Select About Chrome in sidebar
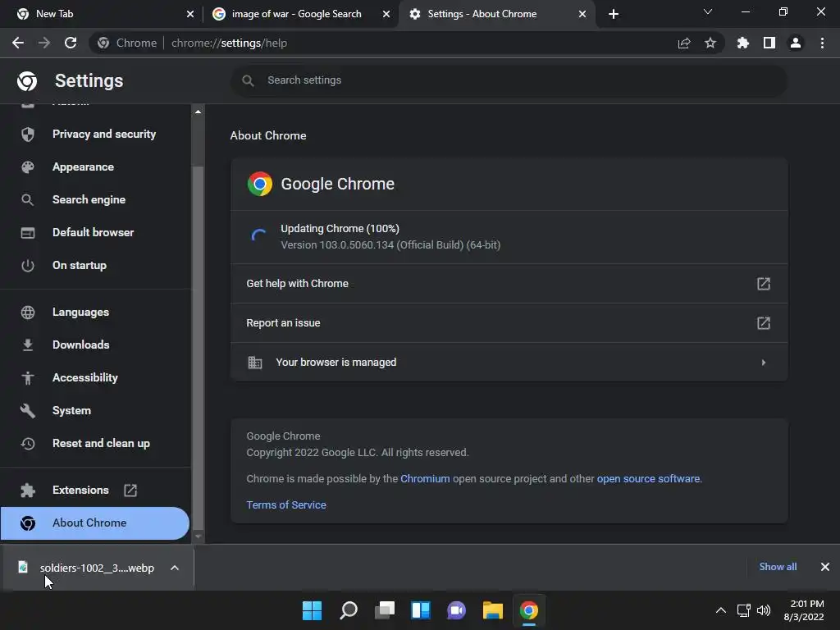 (x=95, y=523)
